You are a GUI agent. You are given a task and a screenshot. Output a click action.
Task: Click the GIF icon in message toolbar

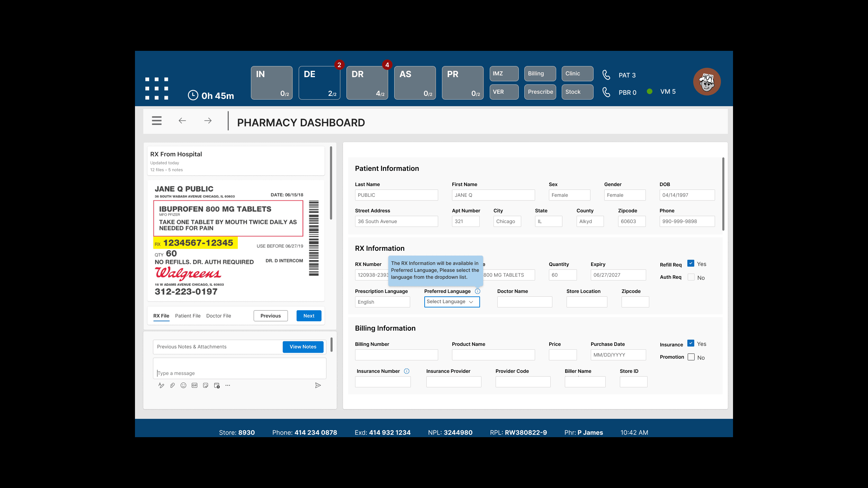point(195,385)
